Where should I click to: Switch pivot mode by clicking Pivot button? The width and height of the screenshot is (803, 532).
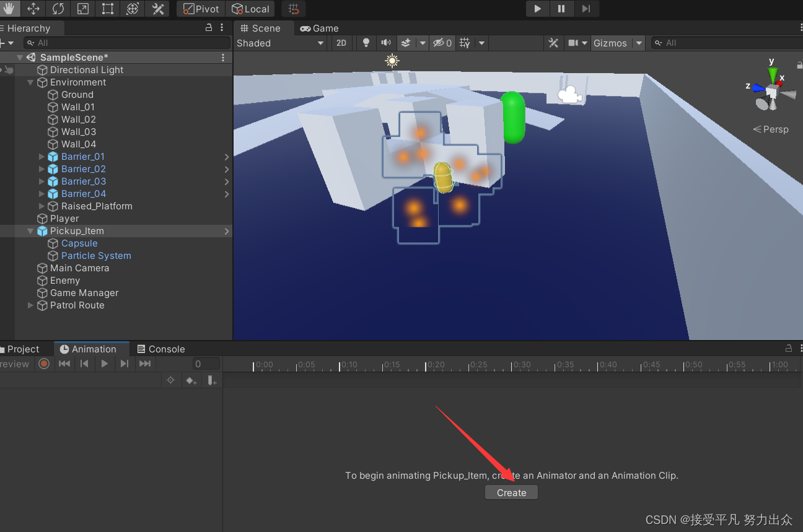pos(200,9)
